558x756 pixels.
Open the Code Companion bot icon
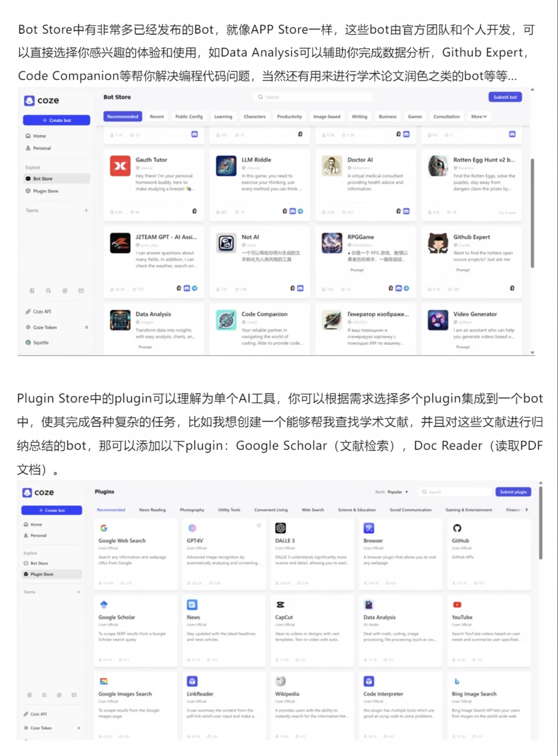(x=226, y=320)
